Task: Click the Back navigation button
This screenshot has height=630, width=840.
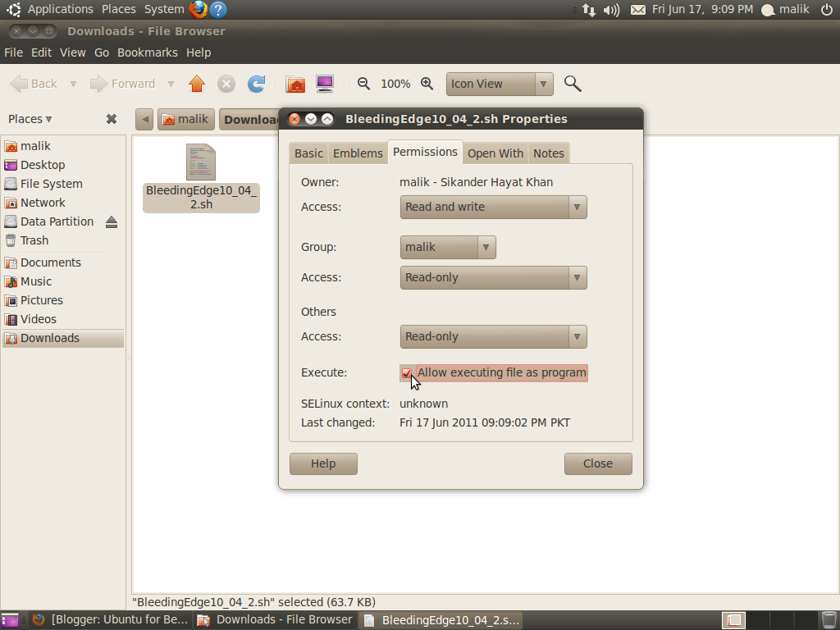Action: 34,84
